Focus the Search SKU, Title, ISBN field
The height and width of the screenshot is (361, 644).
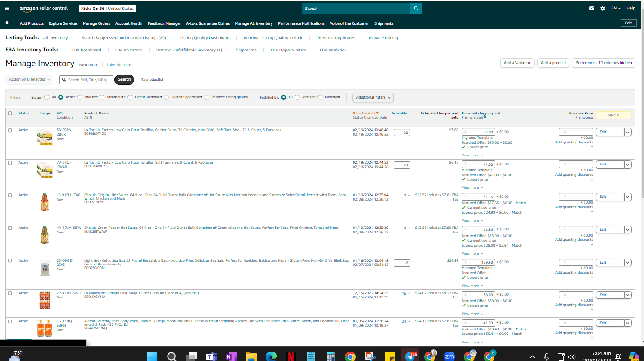(86, 79)
